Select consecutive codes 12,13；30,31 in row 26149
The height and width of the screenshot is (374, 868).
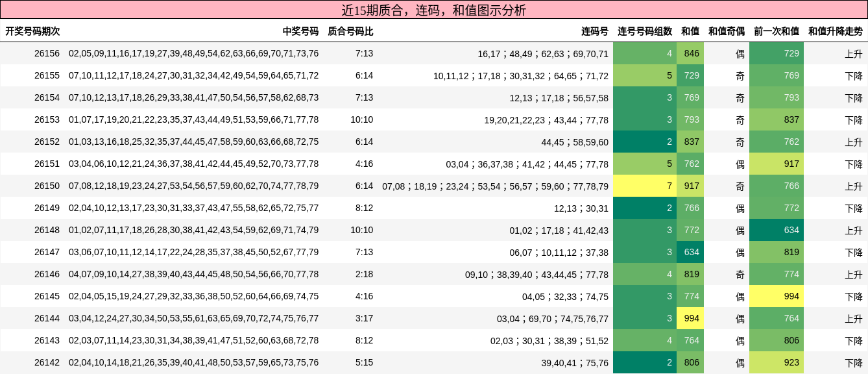coord(581,208)
